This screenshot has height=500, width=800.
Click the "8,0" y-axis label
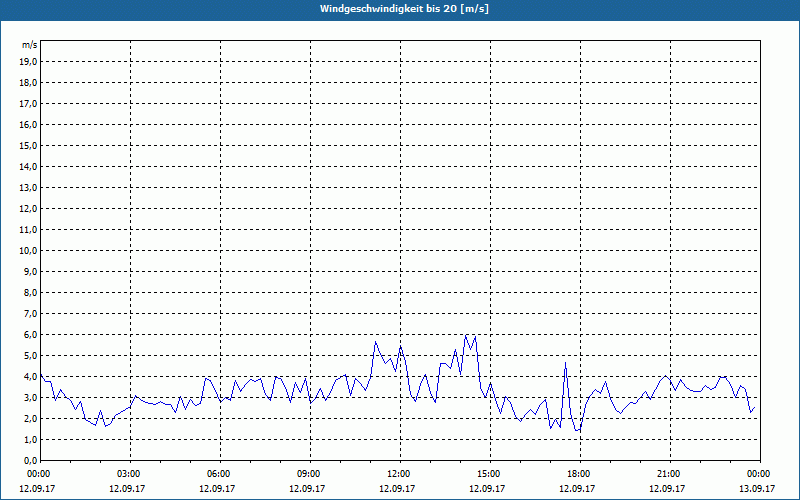pyautogui.click(x=30, y=292)
